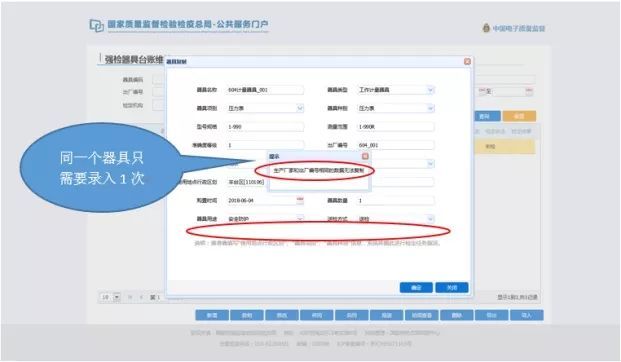Expand the 器具类型 dropdown showing 工作计量器具
This screenshot has height=362, width=621.
tap(430, 90)
